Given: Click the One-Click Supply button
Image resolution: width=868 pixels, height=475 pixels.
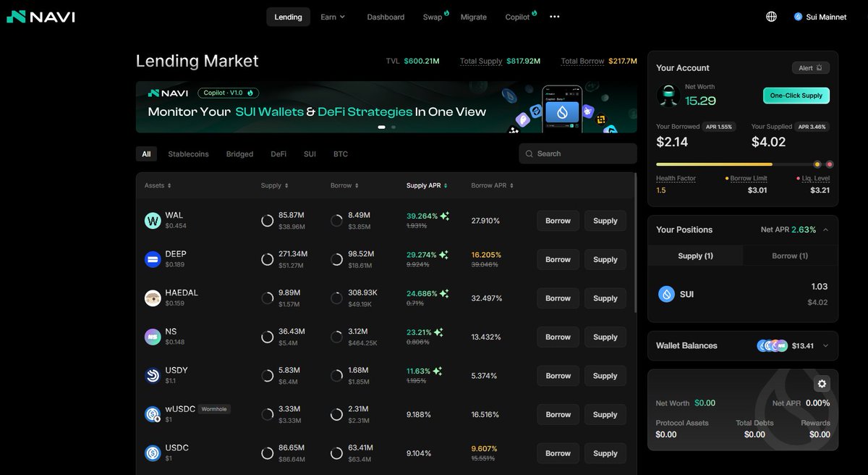Looking at the screenshot, I should pos(796,96).
